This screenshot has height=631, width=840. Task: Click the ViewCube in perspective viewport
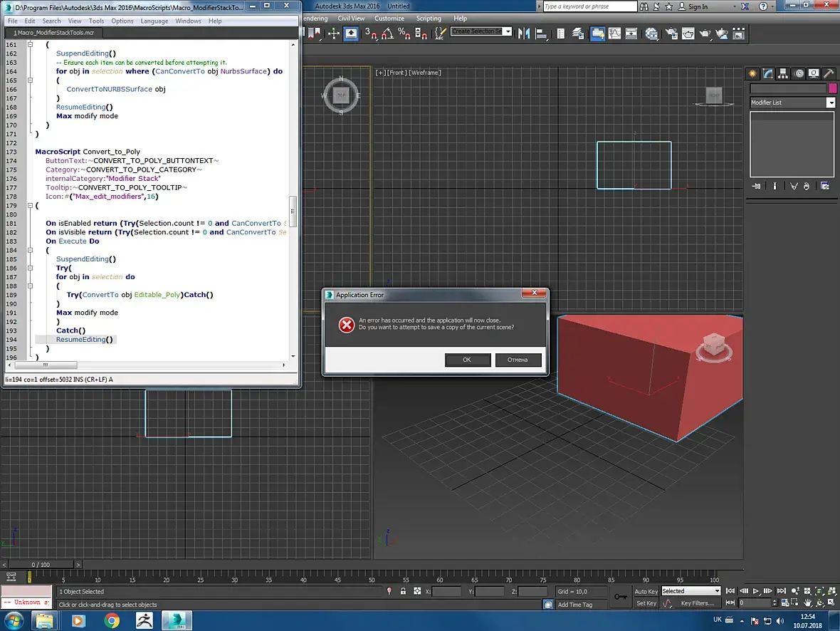click(x=713, y=346)
